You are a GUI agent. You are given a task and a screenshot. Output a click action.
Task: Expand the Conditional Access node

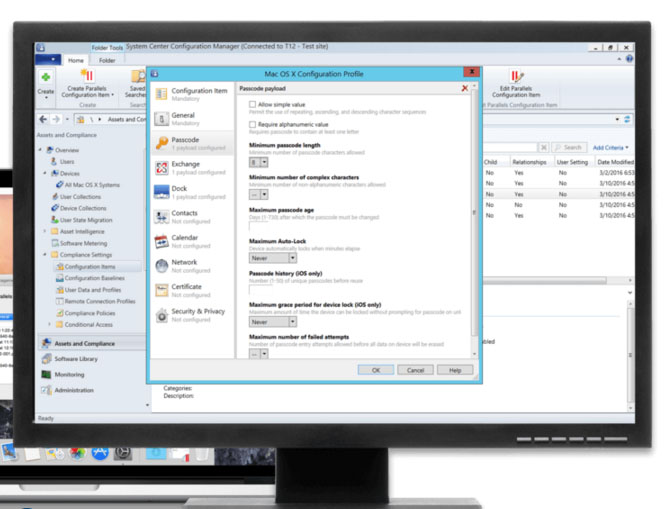[50, 324]
